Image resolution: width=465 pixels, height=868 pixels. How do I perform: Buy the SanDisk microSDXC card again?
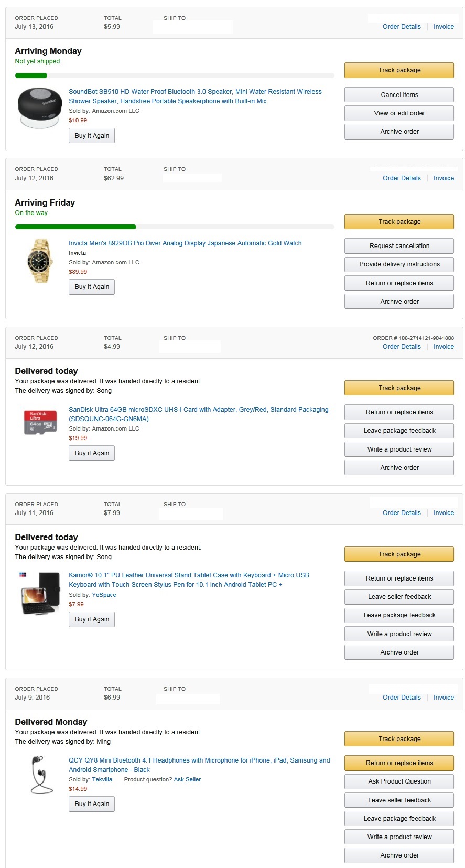pyautogui.click(x=92, y=453)
